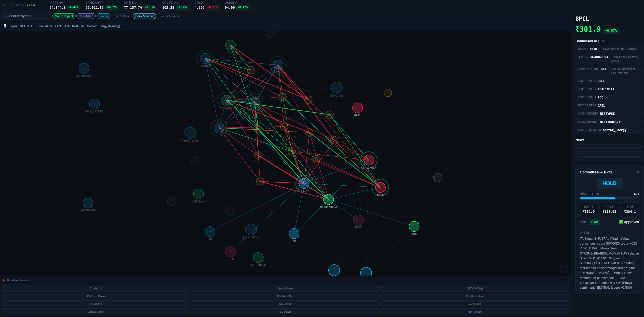The height and width of the screenshot is (317, 644).
Task: Select the BAJAJFINSV graph node
Action: [x=95, y=104]
